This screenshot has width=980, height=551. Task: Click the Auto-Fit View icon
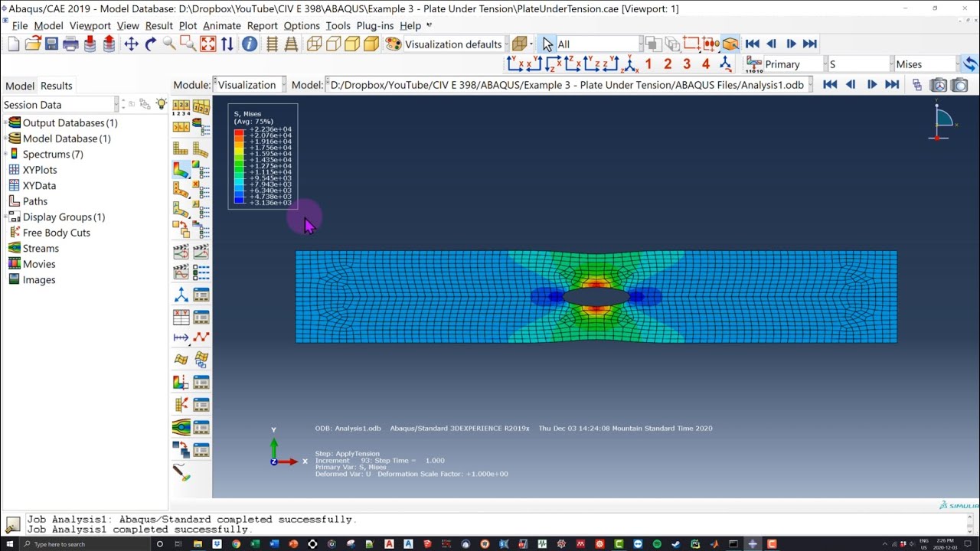tap(208, 44)
